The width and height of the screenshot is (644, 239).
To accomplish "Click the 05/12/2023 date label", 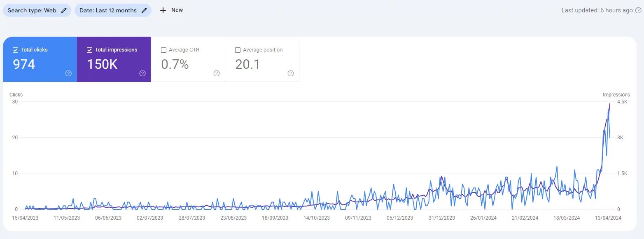I will coord(400,218).
